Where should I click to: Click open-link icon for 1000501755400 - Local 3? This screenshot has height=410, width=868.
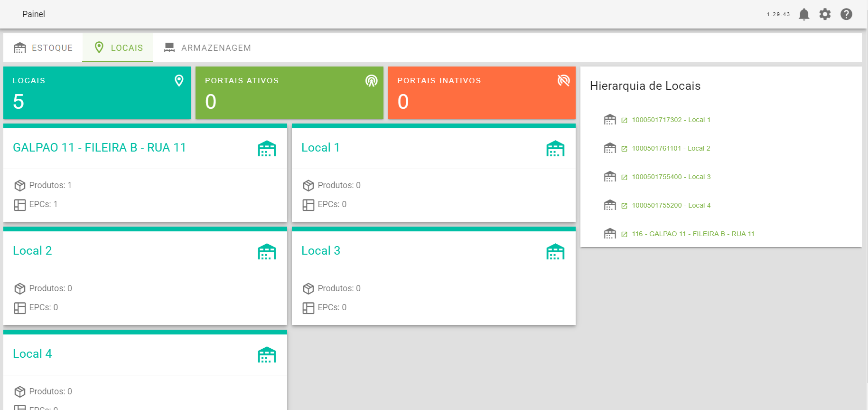pos(625,178)
